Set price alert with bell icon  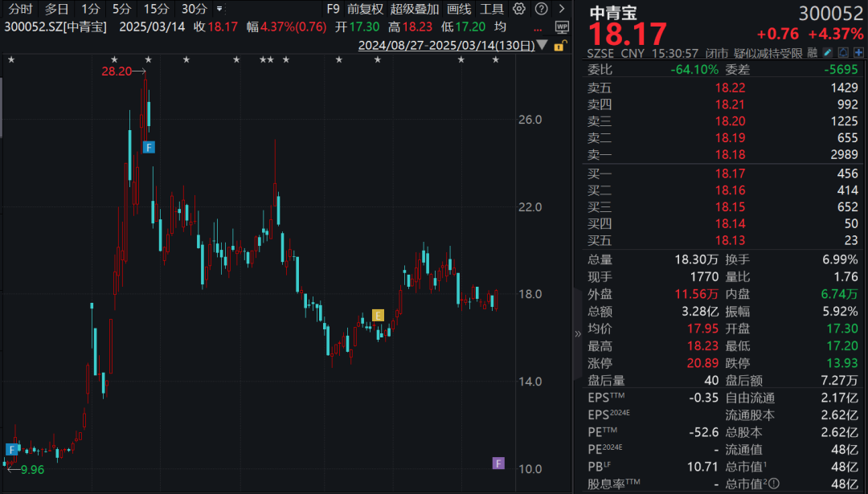[x=843, y=53]
